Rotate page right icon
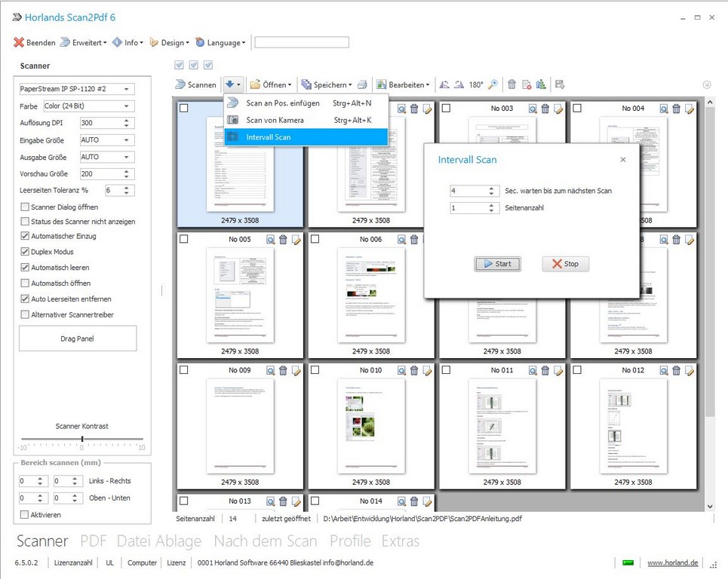 459,84
